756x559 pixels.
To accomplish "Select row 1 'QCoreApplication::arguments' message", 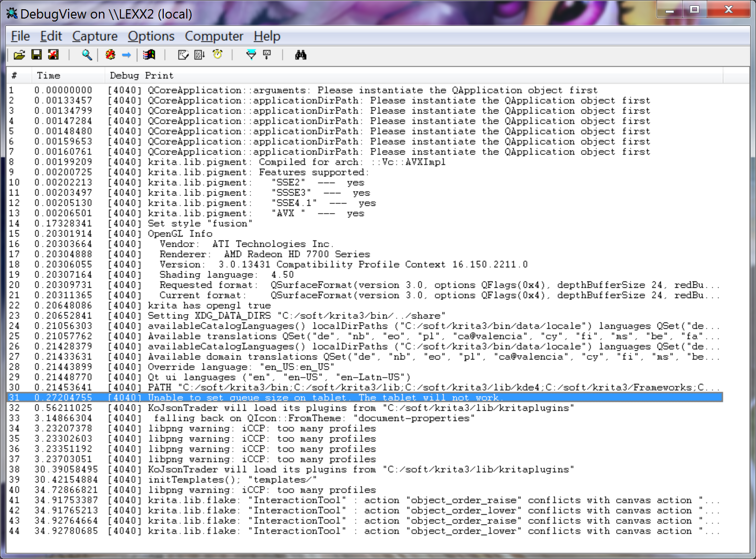I will [x=365, y=90].
